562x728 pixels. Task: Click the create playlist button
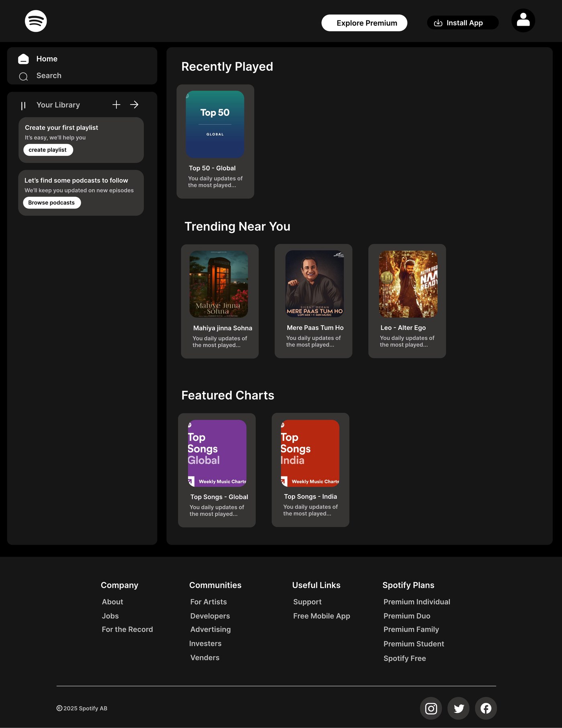[x=48, y=150]
